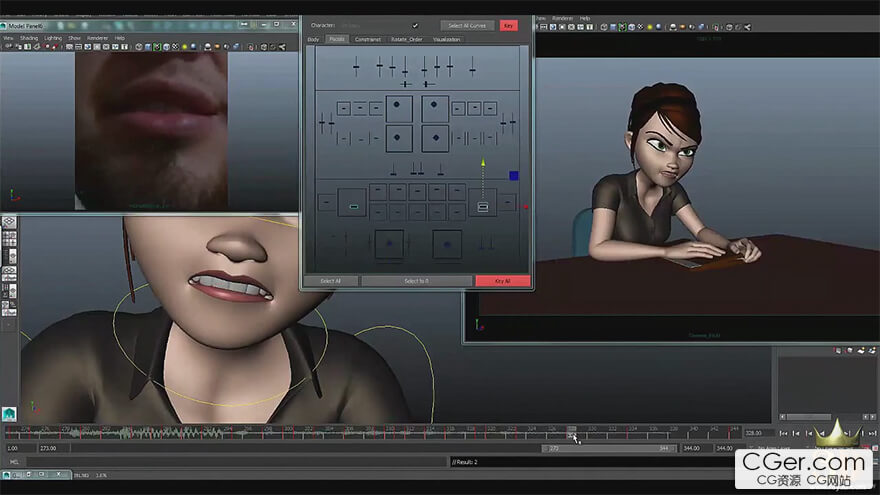The width and height of the screenshot is (880, 495).
Task: Click the red Key button
Action: point(508,25)
